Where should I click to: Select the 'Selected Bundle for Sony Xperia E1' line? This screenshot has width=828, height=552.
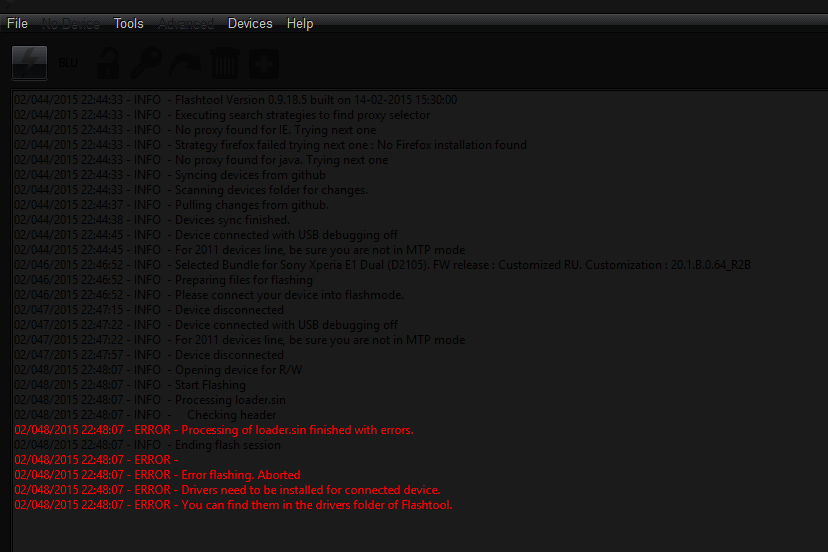pyautogui.click(x=382, y=265)
